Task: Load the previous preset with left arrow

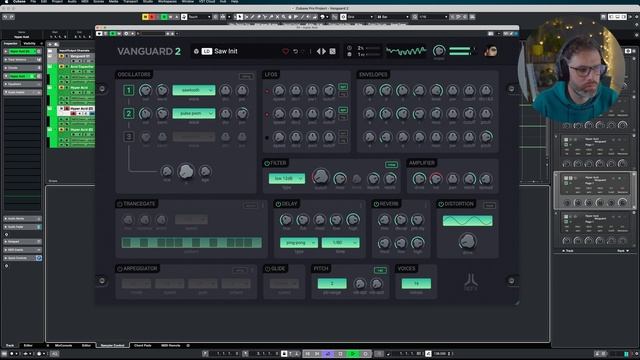Action: click(319, 51)
